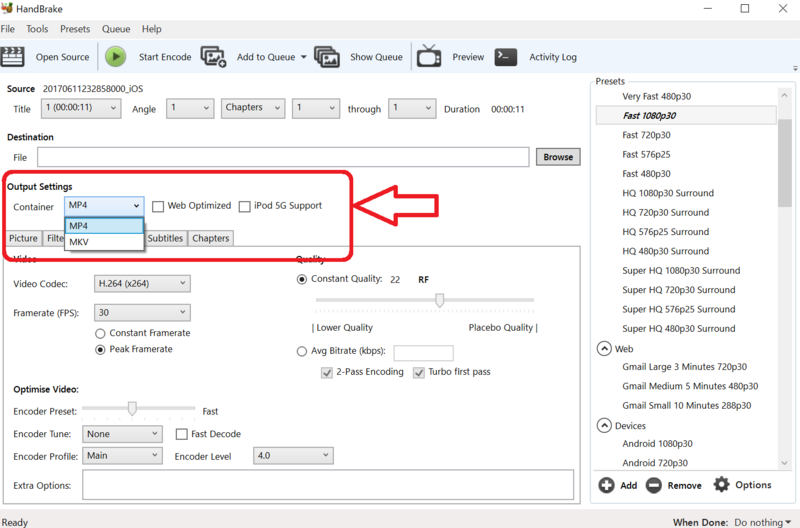Select the HQ 1080p30 Surround preset

(x=667, y=193)
